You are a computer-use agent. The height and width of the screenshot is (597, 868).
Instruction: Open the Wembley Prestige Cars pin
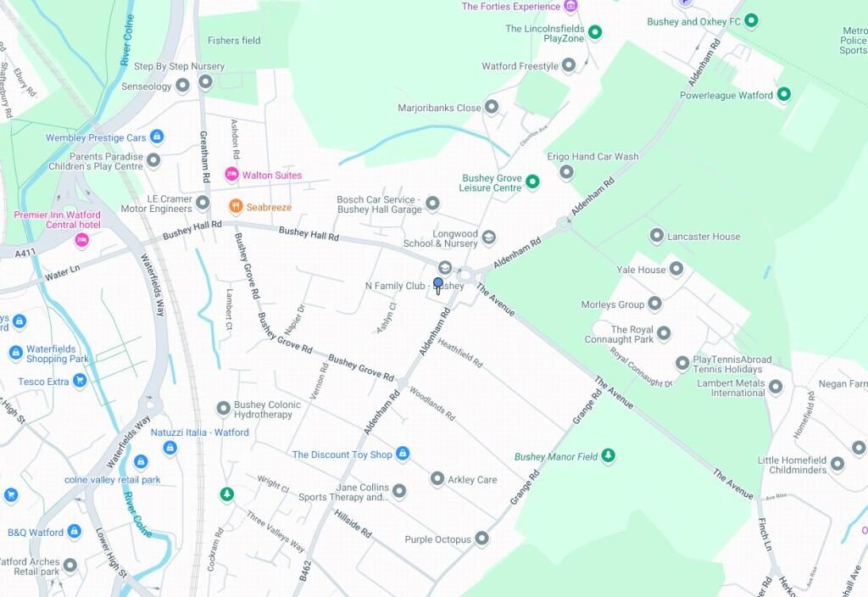(x=157, y=136)
